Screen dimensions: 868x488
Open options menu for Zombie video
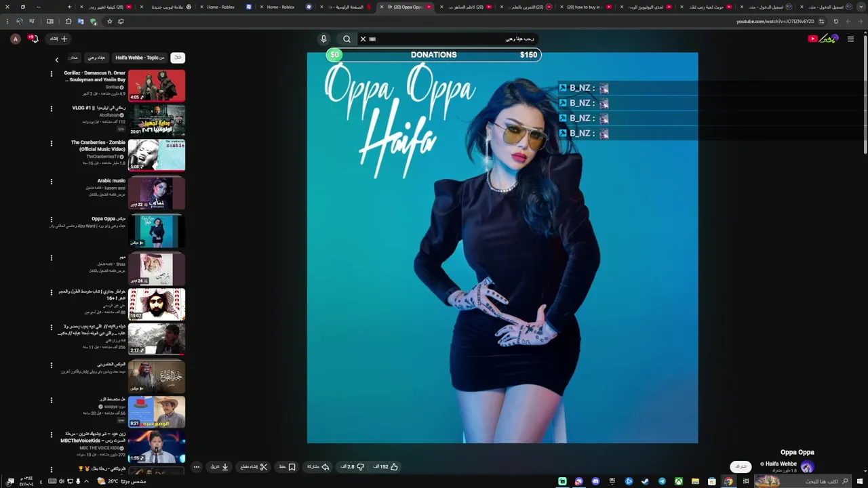(x=51, y=144)
